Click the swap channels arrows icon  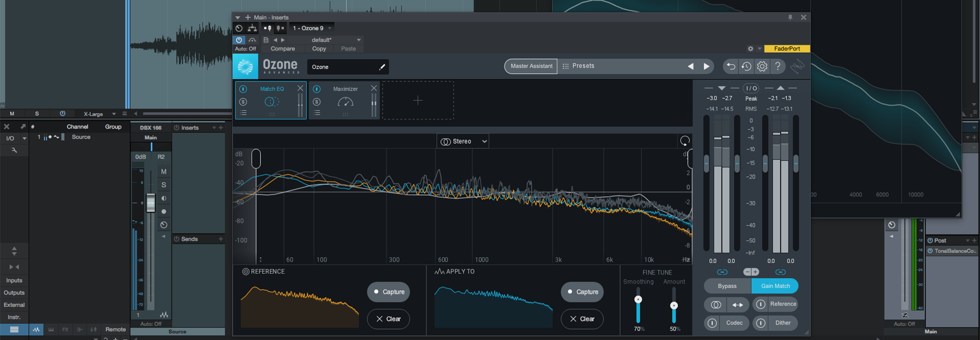[738, 304]
